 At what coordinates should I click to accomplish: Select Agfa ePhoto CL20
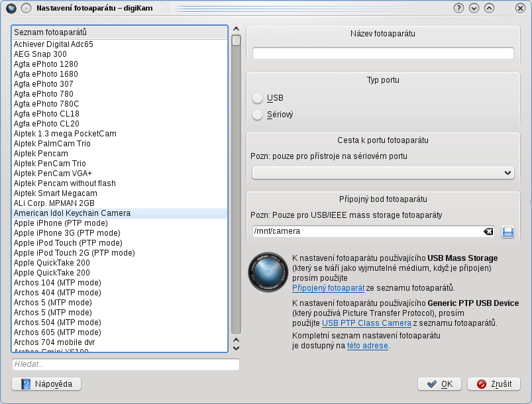(119, 123)
